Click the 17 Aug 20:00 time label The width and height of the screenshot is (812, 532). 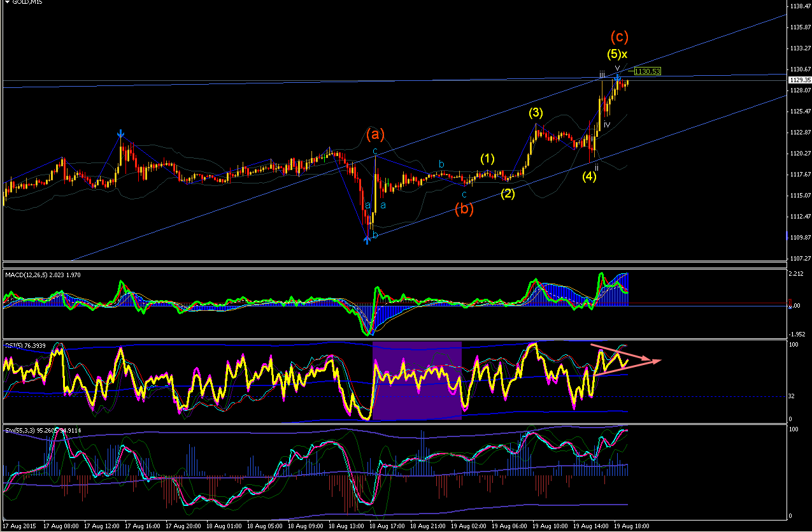pos(183,526)
